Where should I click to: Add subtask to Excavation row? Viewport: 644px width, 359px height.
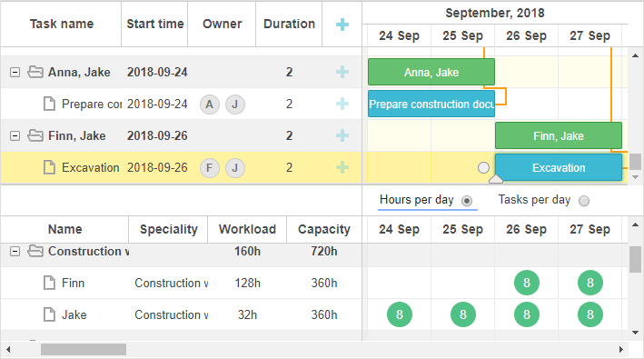pos(342,167)
